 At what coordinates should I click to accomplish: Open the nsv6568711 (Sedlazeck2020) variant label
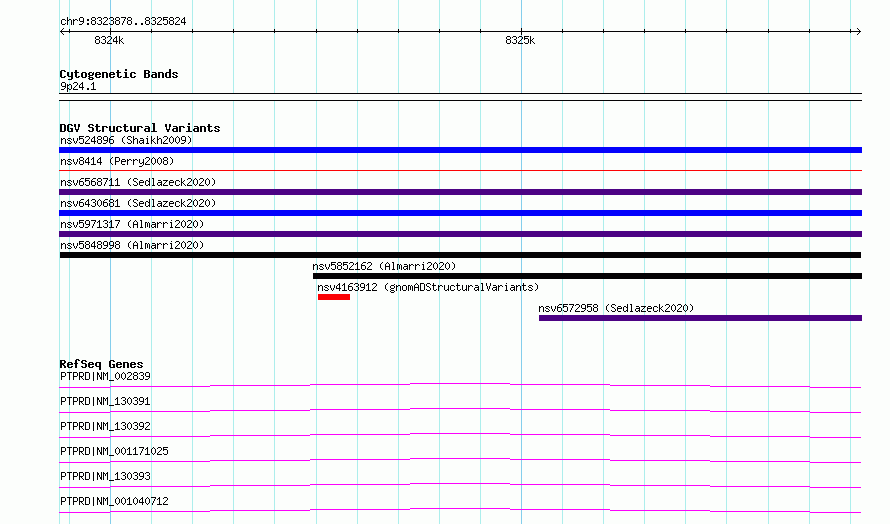tap(138, 182)
